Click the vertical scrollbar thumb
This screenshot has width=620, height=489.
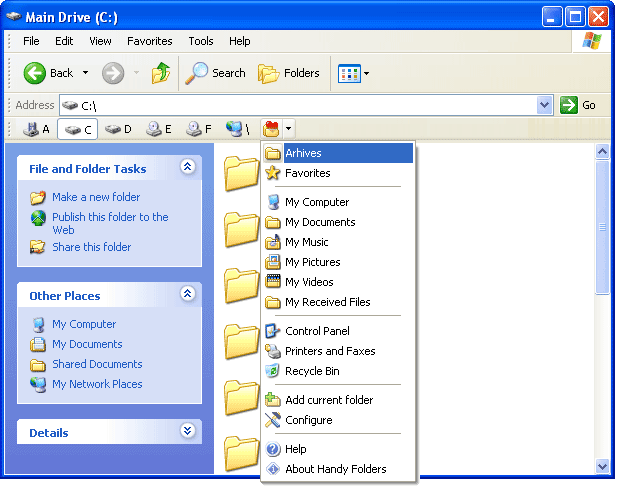[602, 227]
